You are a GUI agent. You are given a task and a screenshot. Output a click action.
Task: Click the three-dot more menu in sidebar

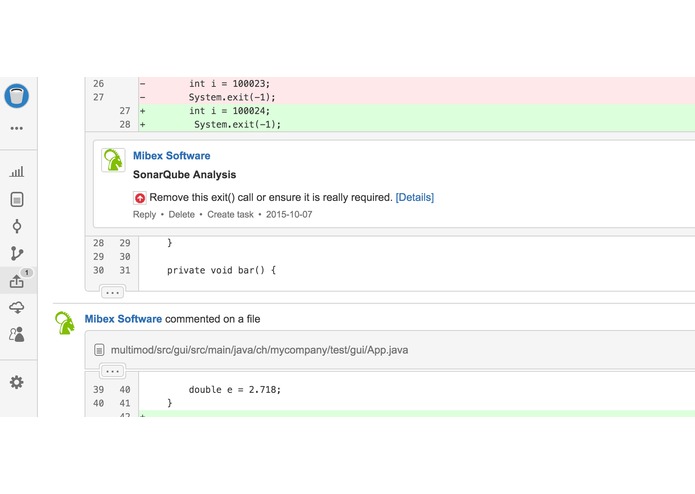17,128
